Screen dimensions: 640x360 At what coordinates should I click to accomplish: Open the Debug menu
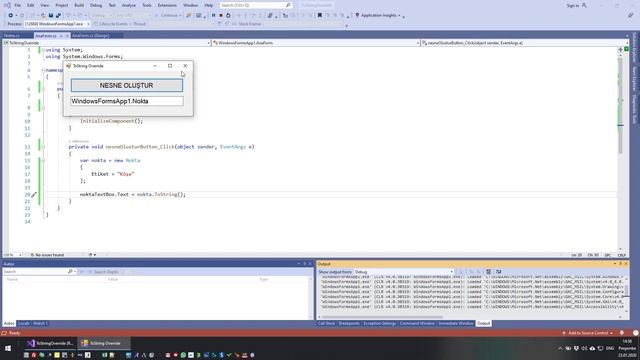(96, 5)
